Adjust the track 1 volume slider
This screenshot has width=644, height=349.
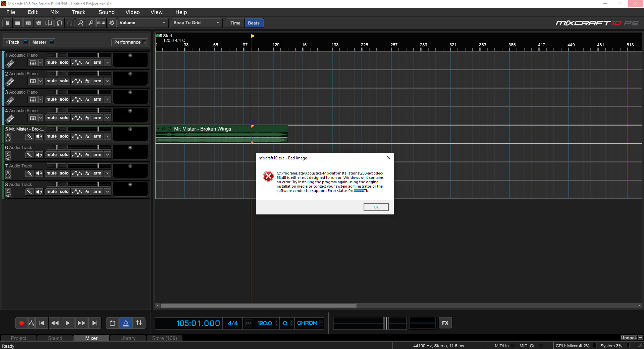89,55
